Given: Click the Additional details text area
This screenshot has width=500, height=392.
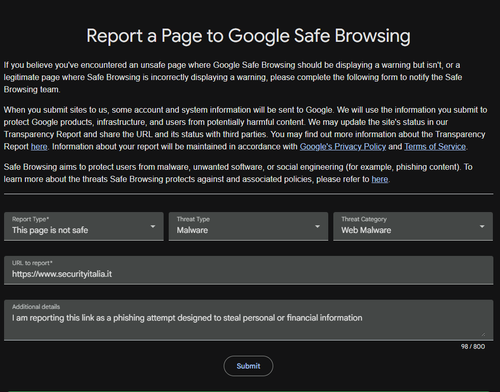Looking at the screenshot, I should click(x=248, y=320).
